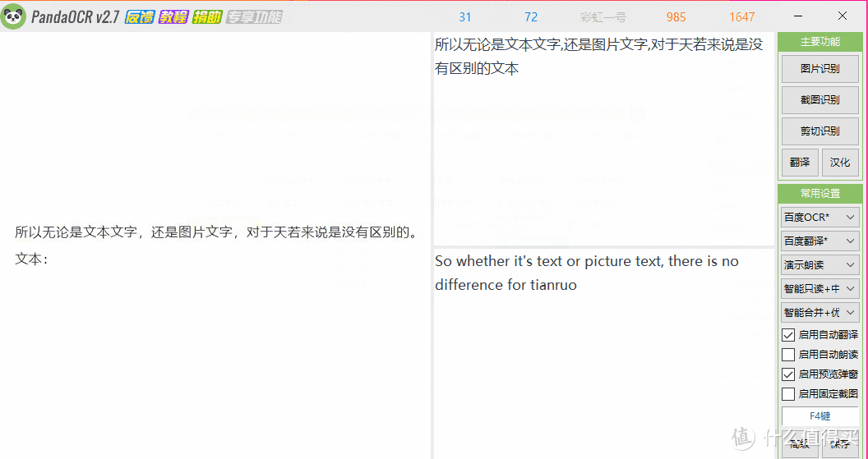Click the panda logo icon
Viewport: 868px width, 459px height.
14,16
